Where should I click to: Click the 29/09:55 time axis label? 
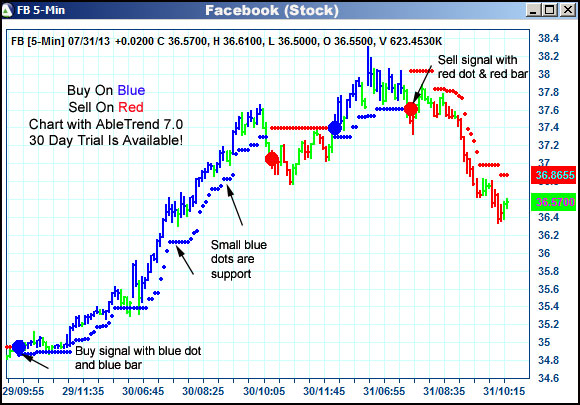pos(23,391)
